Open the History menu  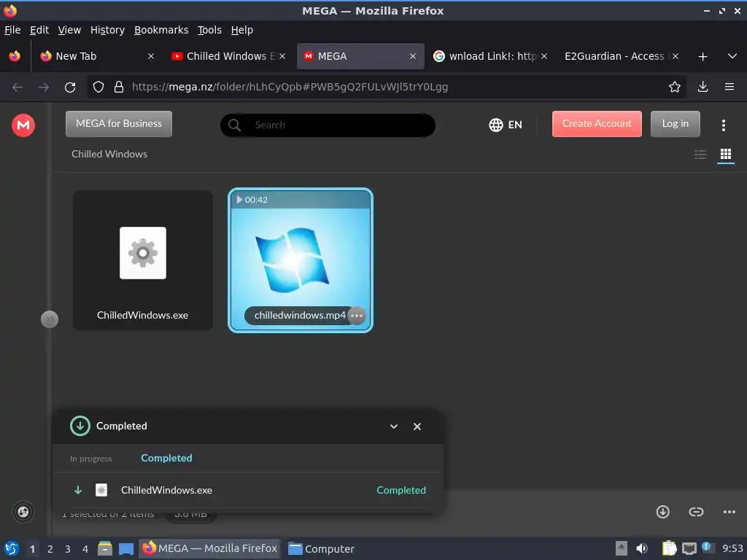coord(107,30)
